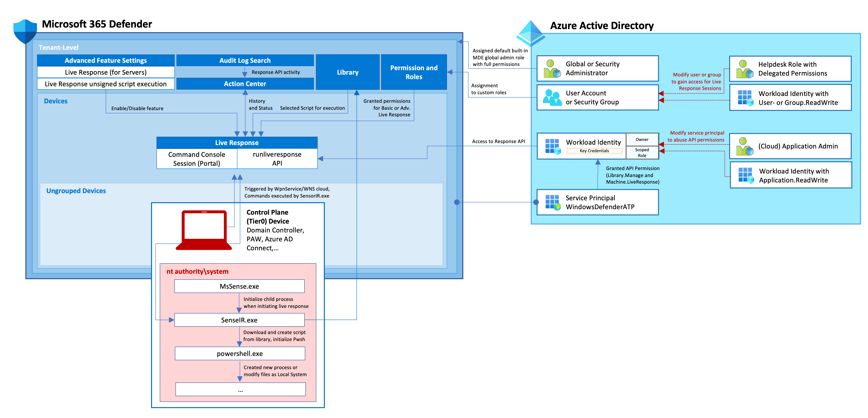
Task: Click the Workload Identity with User- or Group.ReadWrite label
Action: click(798, 98)
